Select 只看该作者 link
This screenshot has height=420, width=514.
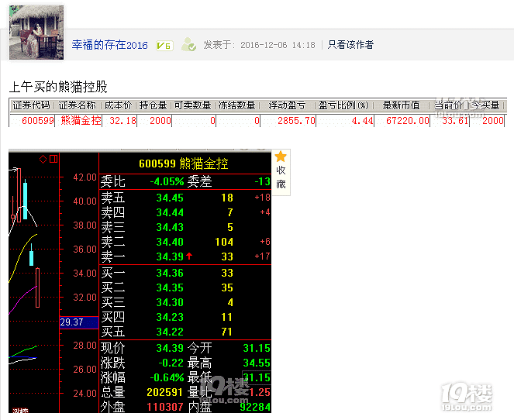pyautogui.click(x=350, y=44)
